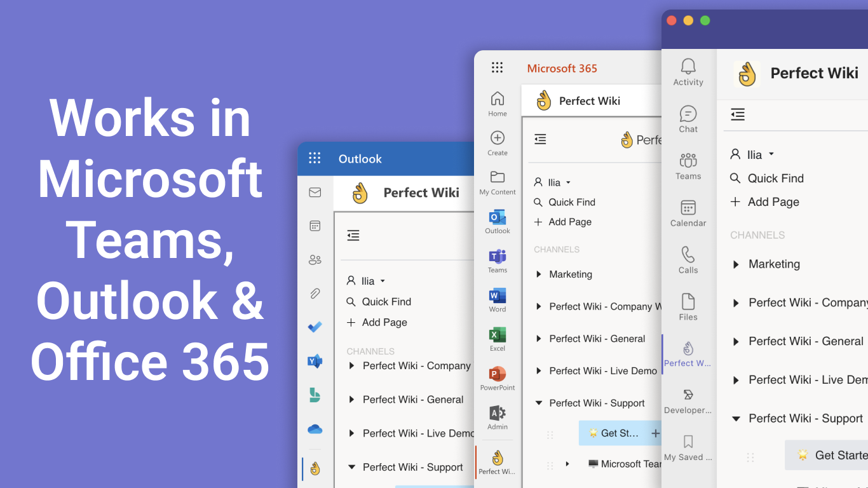The width and height of the screenshot is (868, 488).
Task: Click Add Page in Microsoft 365 window
Action: pos(563,222)
